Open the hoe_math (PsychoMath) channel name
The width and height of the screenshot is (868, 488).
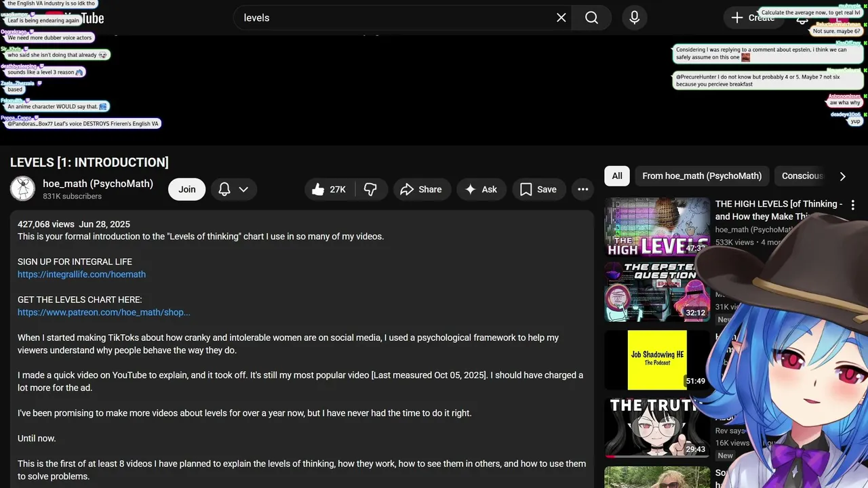[98, 184]
